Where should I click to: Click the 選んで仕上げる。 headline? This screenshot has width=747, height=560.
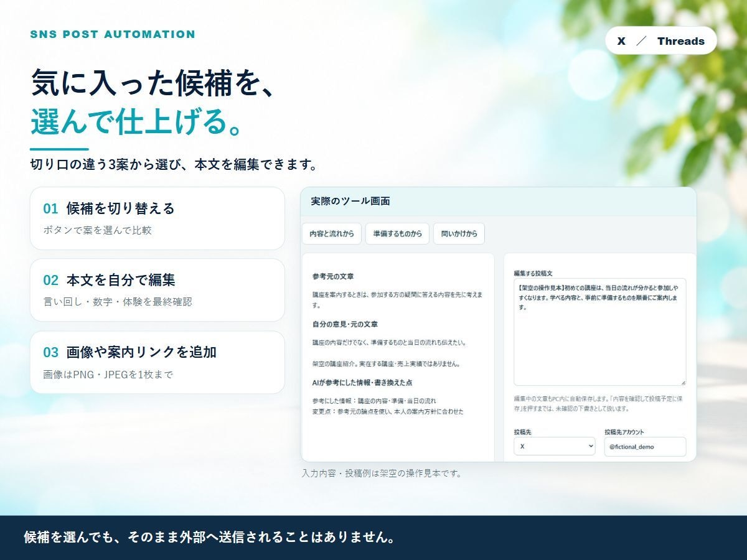136,121
